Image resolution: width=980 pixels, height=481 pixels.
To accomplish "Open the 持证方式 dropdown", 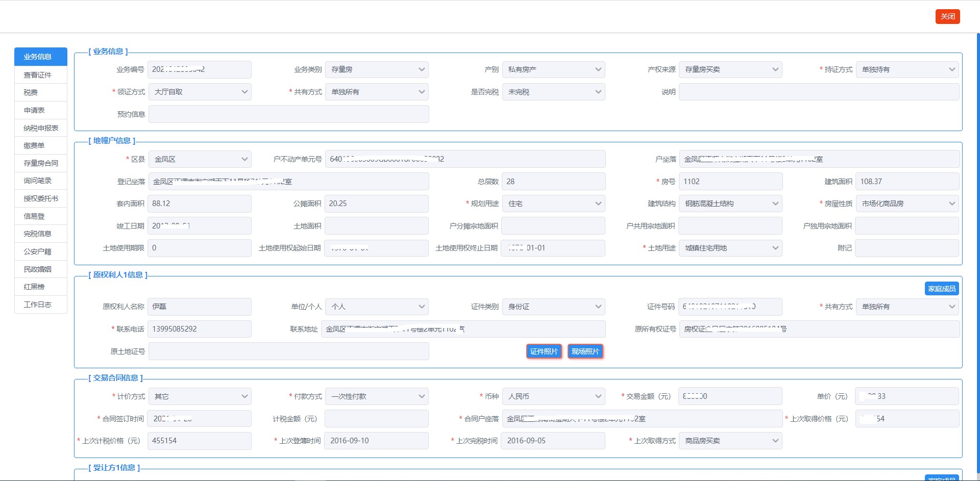I will [907, 69].
